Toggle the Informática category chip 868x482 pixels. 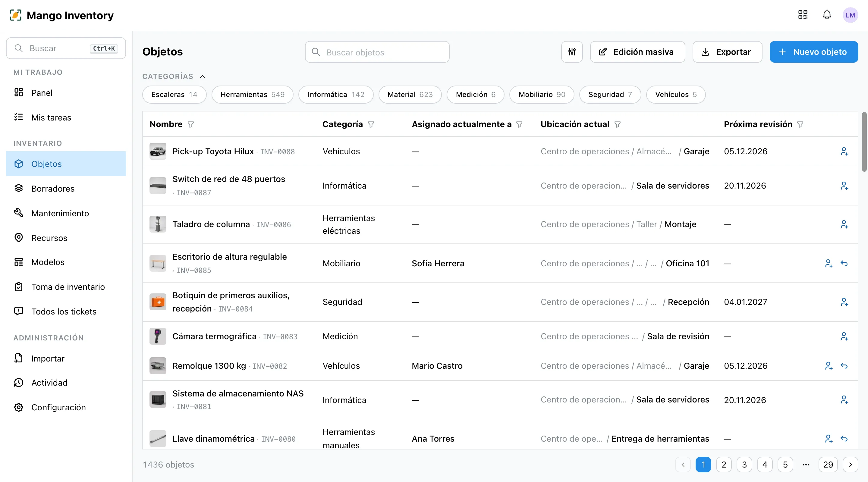[x=336, y=95]
